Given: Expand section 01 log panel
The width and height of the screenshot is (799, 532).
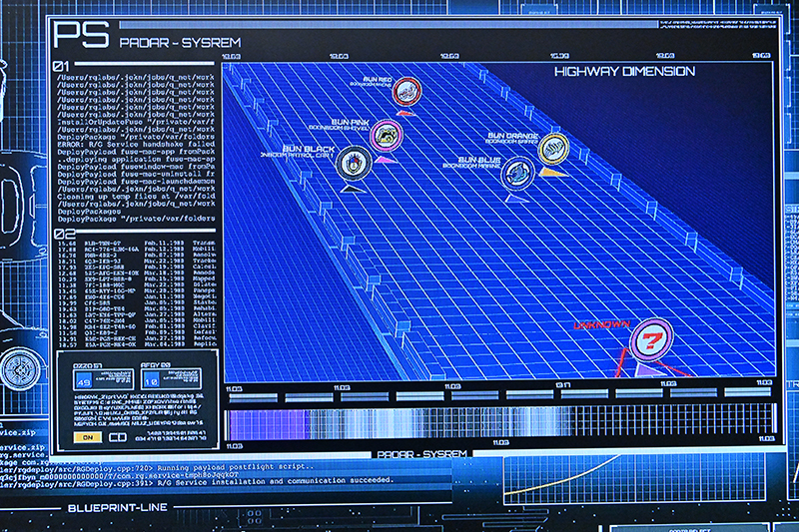Looking at the screenshot, I should (x=61, y=66).
